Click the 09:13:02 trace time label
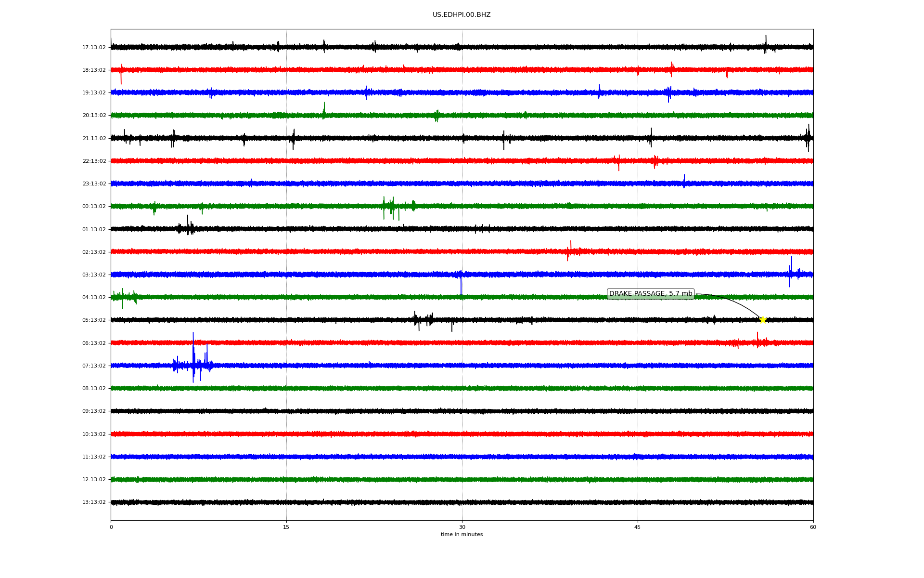Screen dimensions: 924x578 point(94,411)
